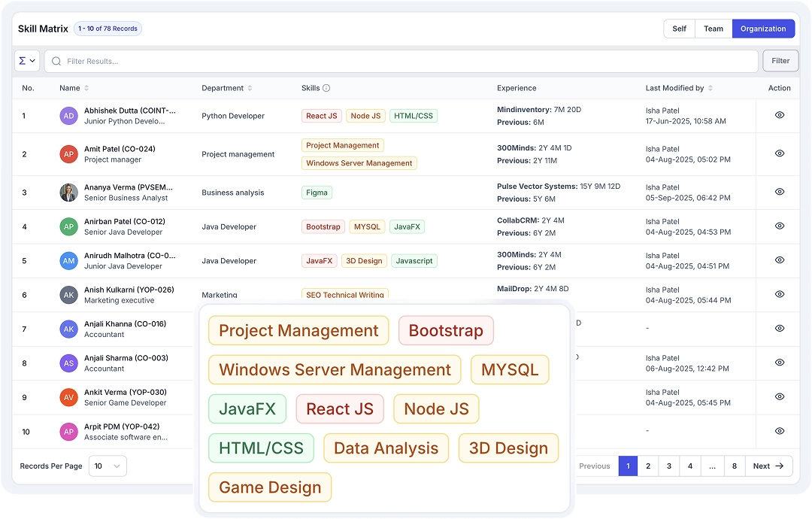
Task: Click the eye icon for Amit Patel
Action: click(780, 153)
